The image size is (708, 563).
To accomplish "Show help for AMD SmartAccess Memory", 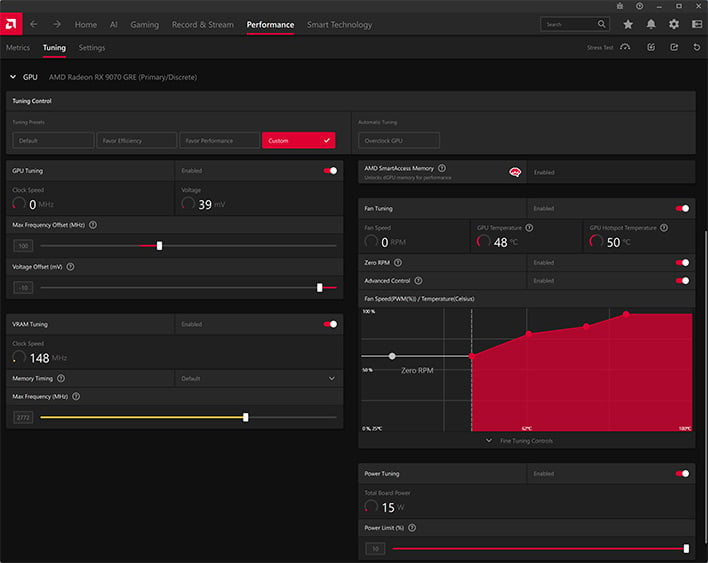I will 442,168.
